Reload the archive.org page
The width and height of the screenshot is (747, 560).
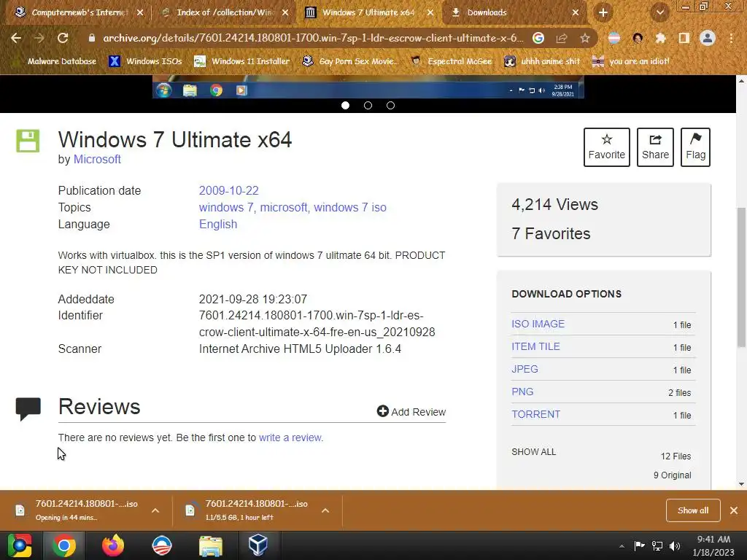(63, 38)
